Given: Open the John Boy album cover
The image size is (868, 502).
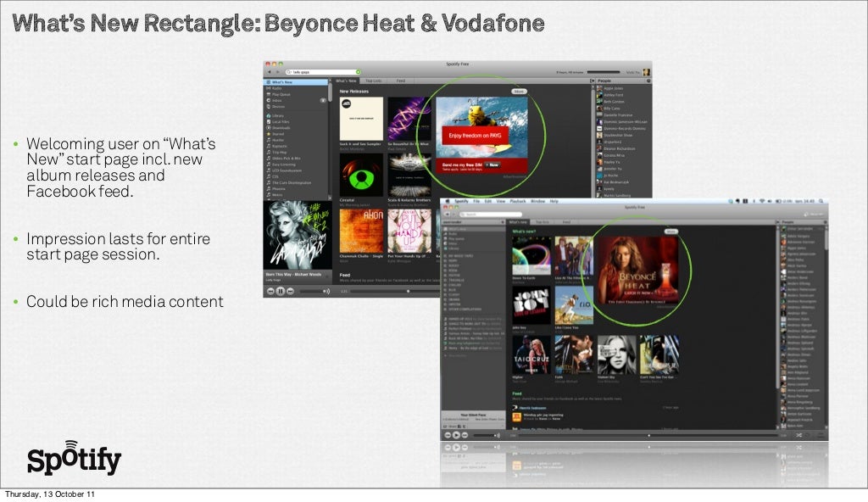Looking at the screenshot, I should [x=531, y=305].
